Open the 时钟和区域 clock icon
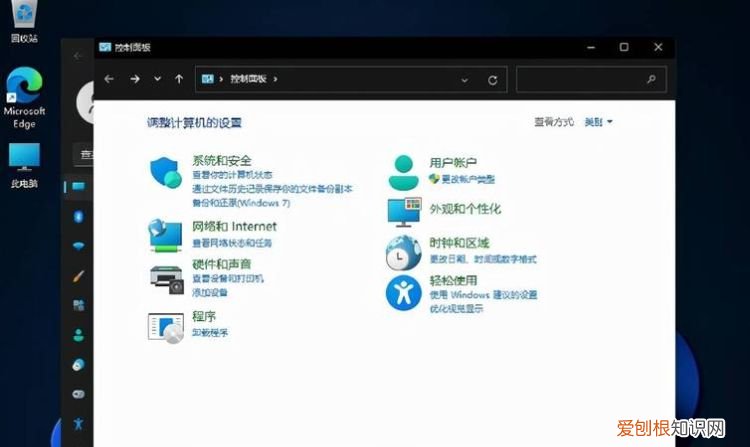 point(403,252)
